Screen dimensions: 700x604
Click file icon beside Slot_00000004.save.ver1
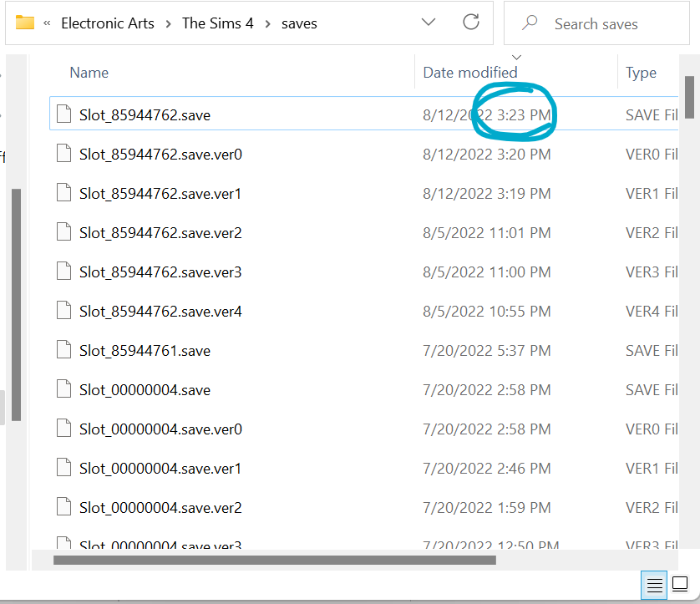63,467
